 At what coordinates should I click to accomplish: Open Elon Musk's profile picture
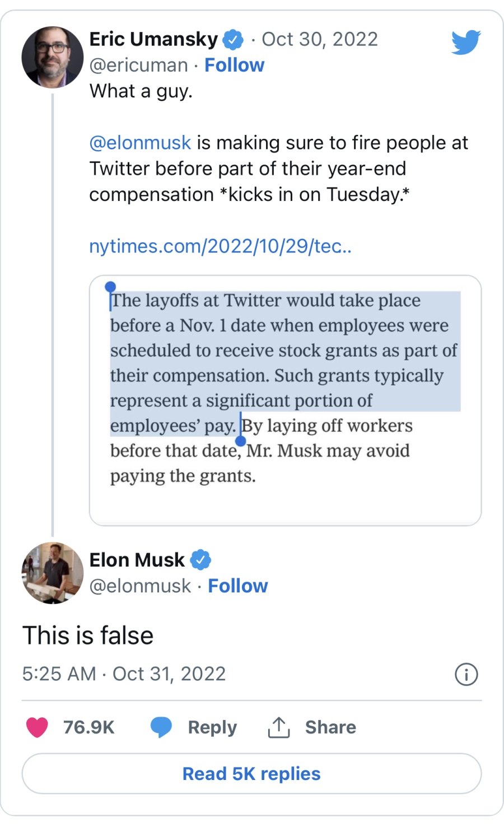(x=53, y=573)
